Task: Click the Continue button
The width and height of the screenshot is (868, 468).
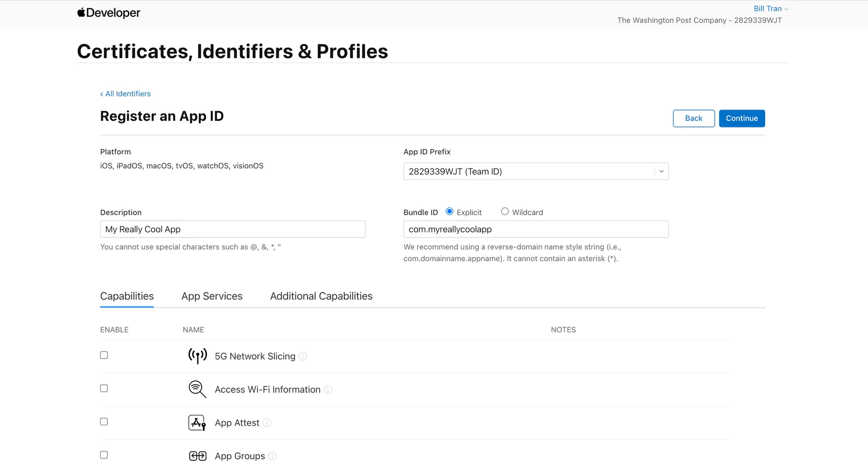Action: 742,118
